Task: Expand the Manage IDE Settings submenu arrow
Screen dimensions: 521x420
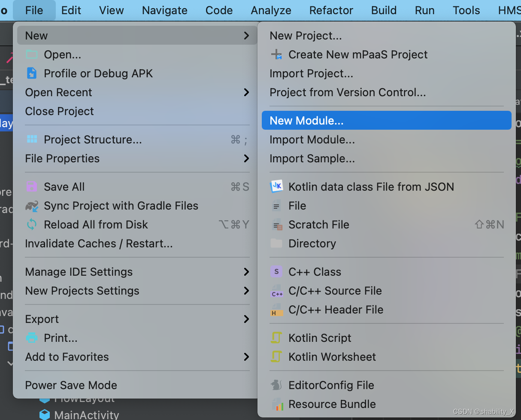Action: (x=246, y=272)
